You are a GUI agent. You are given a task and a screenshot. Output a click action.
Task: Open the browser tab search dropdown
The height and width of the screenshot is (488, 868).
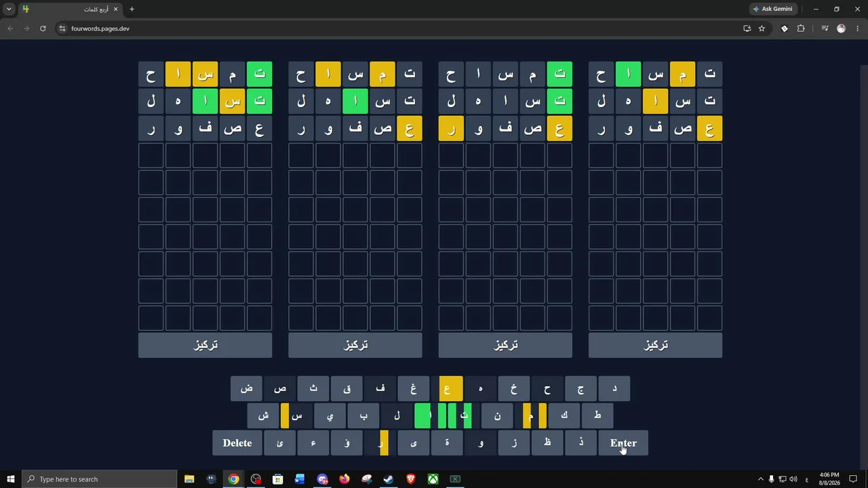(9, 9)
